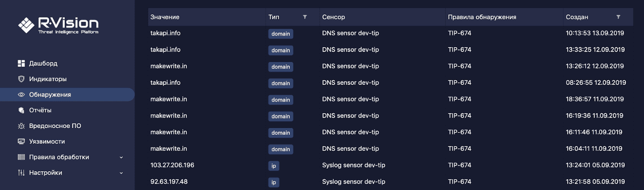Click the Сенсор column header
Screen dimensions: 644x190
tap(333, 17)
